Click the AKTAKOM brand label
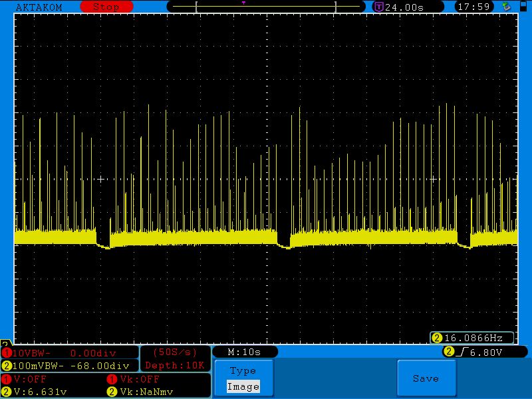The width and height of the screenshot is (532, 399). [39, 7]
